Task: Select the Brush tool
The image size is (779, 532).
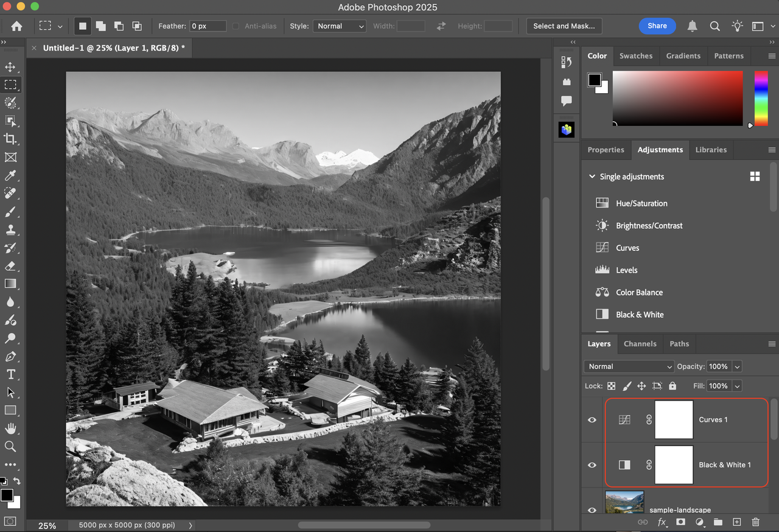Action: (10, 212)
